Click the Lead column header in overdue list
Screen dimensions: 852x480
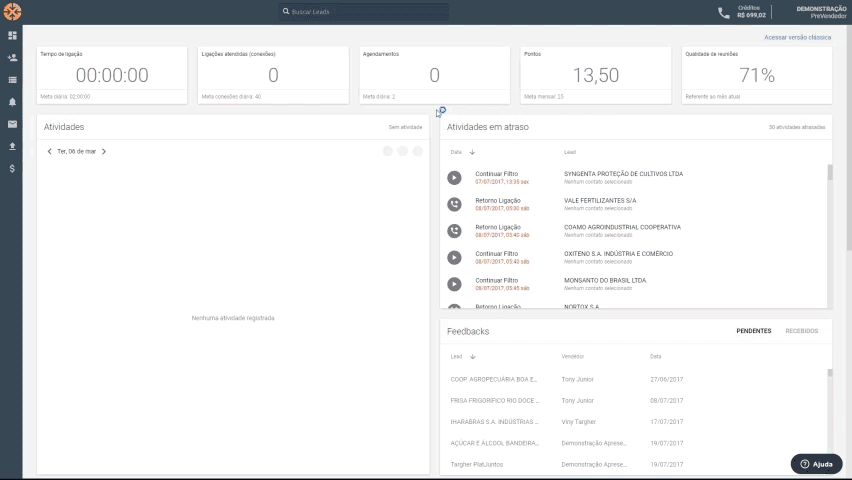pos(569,152)
